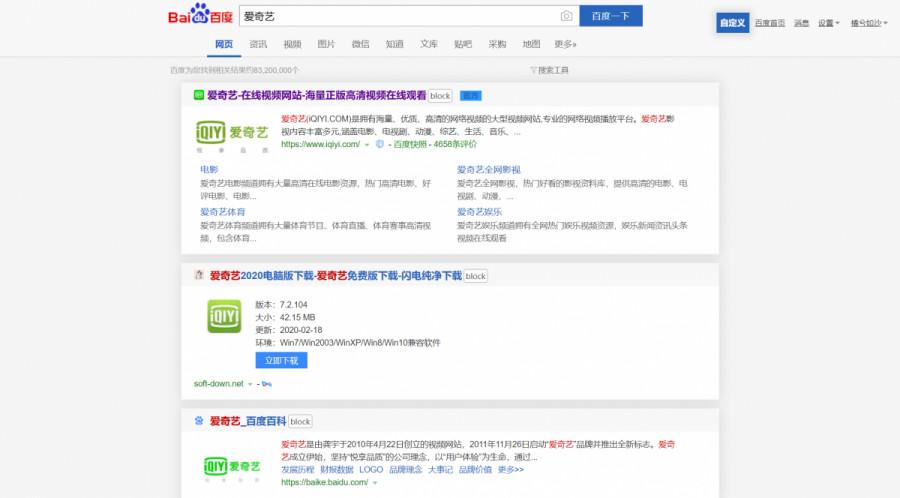Click the 自定义 button
This screenshot has height=498, width=900.
732,23
